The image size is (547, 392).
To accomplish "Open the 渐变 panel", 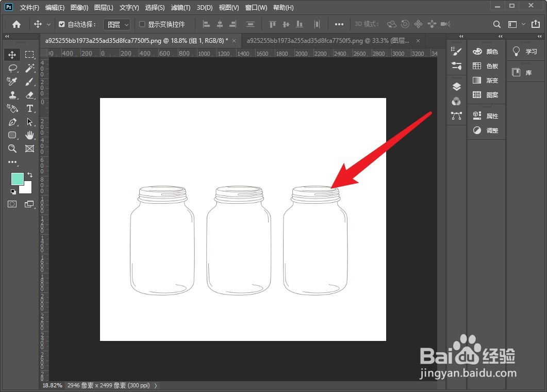I will pos(486,80).
